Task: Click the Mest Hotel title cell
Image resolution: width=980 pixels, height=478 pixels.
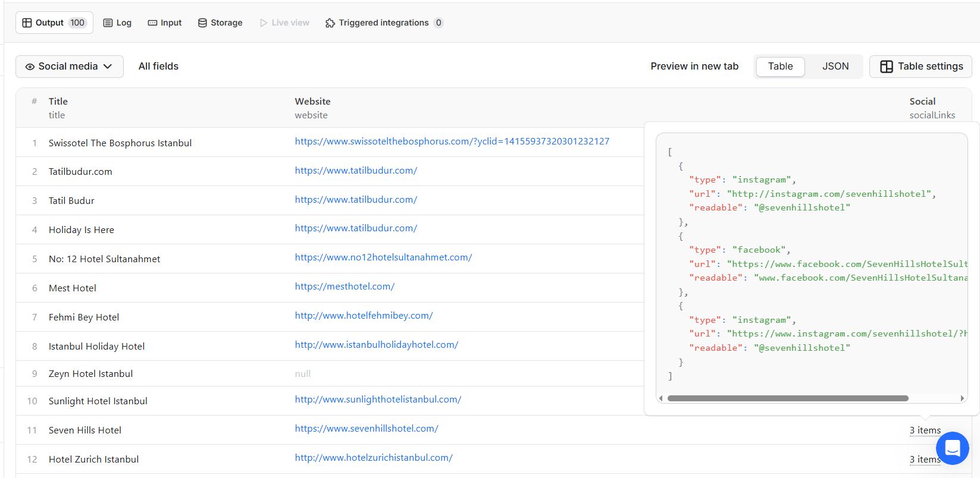Action: click(73, 288)
